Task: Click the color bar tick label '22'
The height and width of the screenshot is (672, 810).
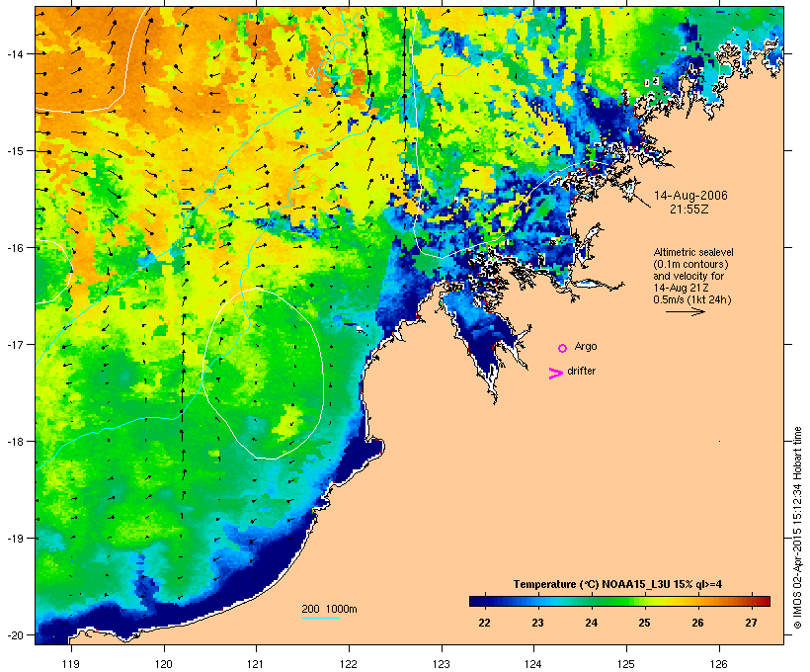Action: [484, 623]
